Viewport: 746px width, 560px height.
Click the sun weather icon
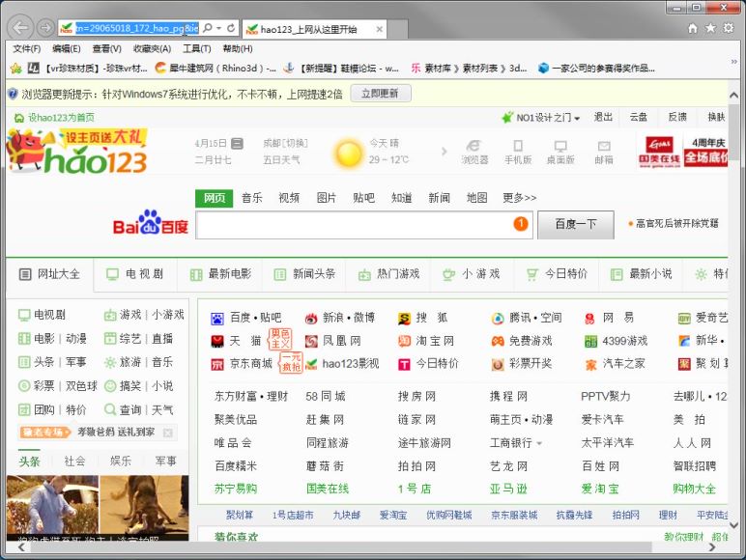(348, 154)
